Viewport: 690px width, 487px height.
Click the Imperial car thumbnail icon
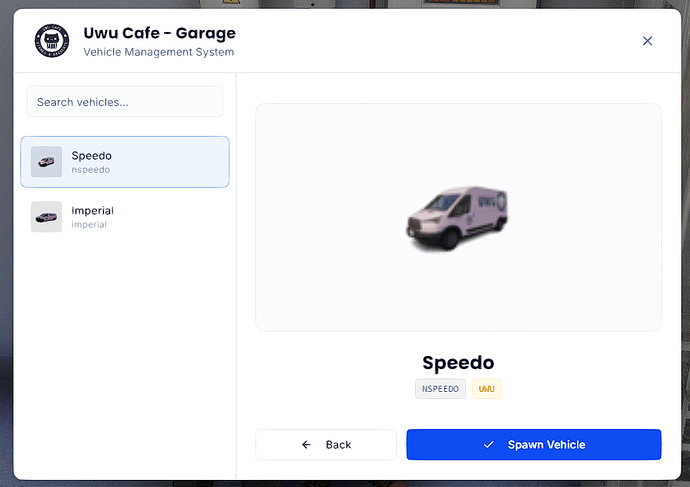46,217
